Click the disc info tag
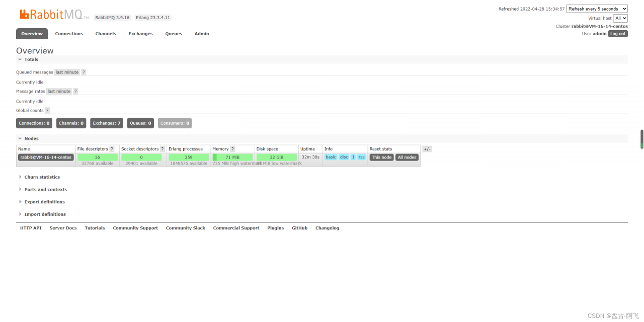 [x=344, y=157]
